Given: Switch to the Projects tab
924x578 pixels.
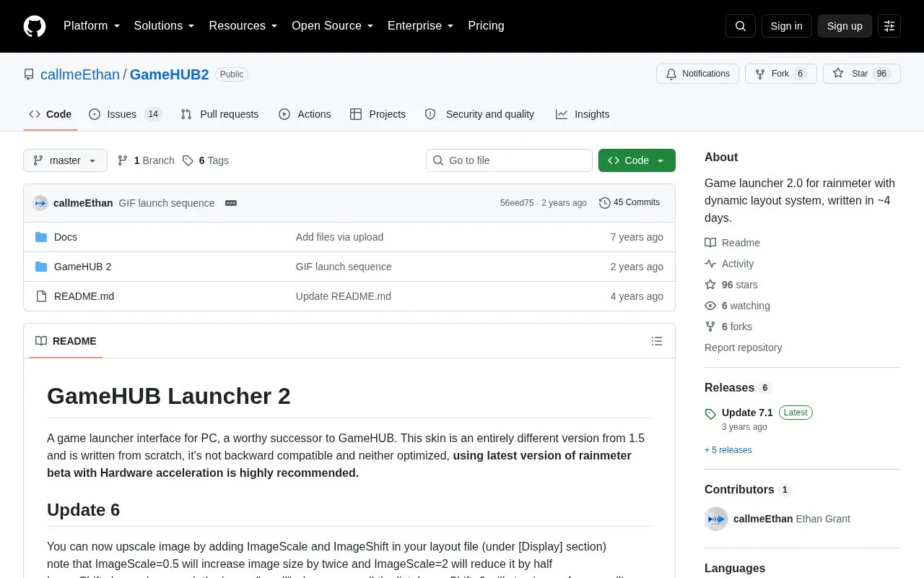Looking at the screenshot, I should (x=378, y=114).
